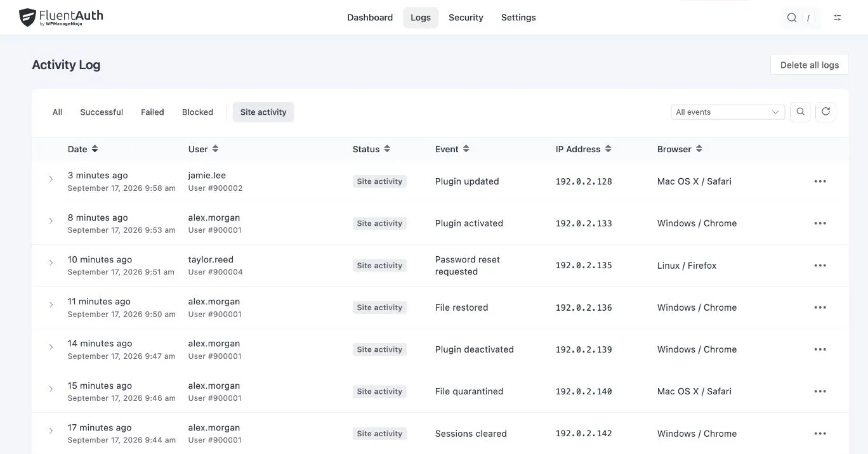
Task: Expand the File quarantined log row
Action: (x=51, y=389)
